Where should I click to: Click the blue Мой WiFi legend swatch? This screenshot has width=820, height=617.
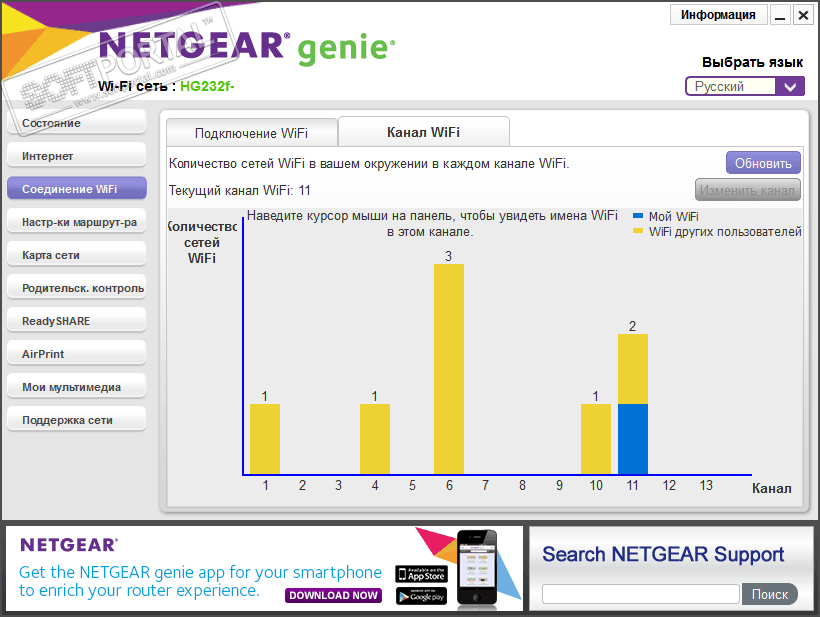coord(638,215)
